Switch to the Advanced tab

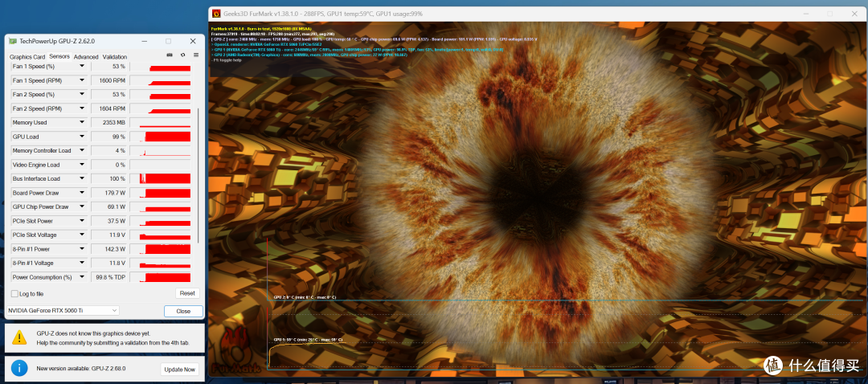[x=86, y=56]
